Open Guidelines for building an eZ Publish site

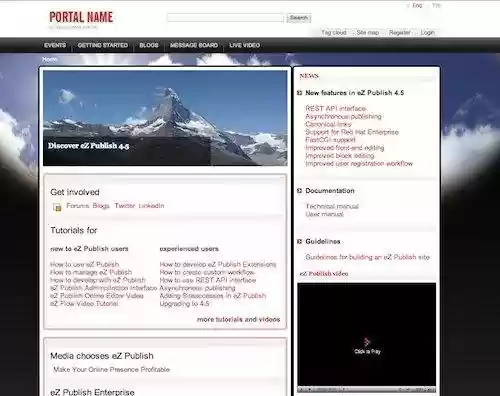[x=367, y=257]
